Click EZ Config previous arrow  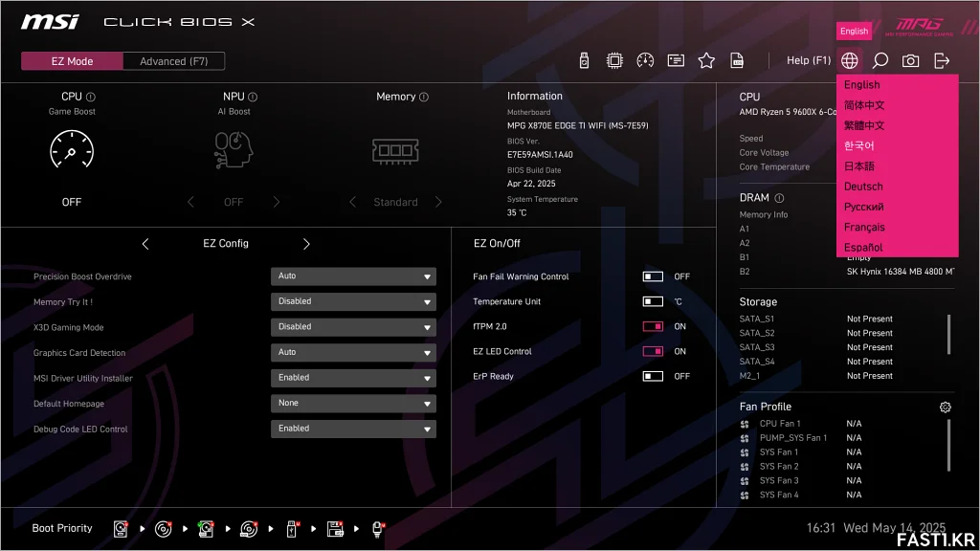(145, 244)
